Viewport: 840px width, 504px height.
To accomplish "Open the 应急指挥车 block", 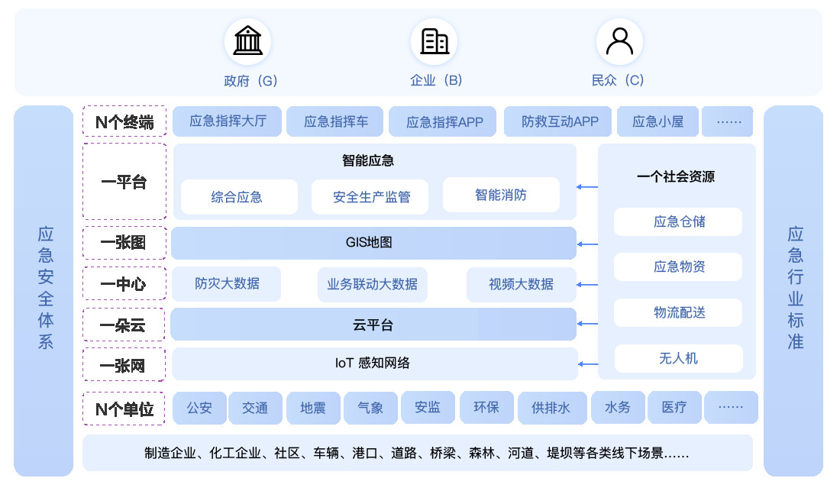I will click(x=334, y=121).
